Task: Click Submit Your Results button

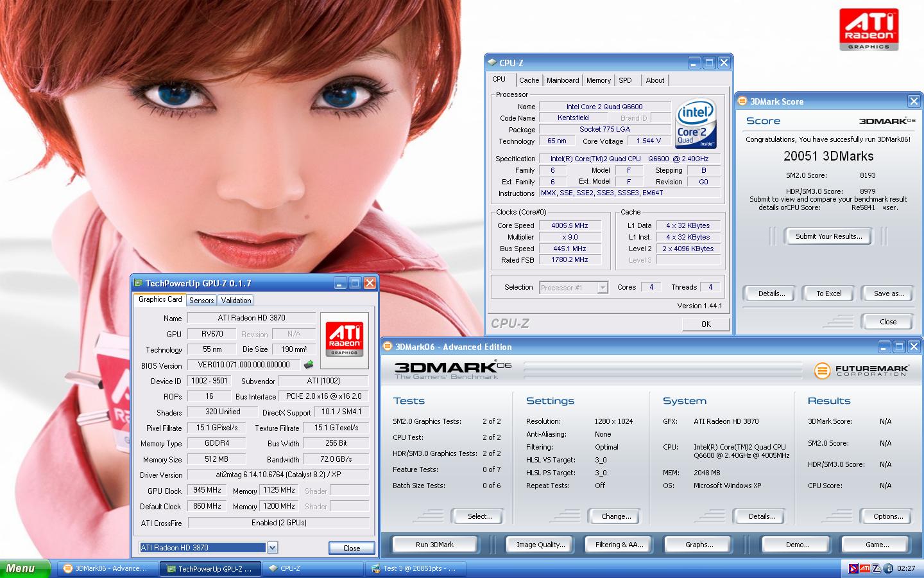Action: coord(828,236)
